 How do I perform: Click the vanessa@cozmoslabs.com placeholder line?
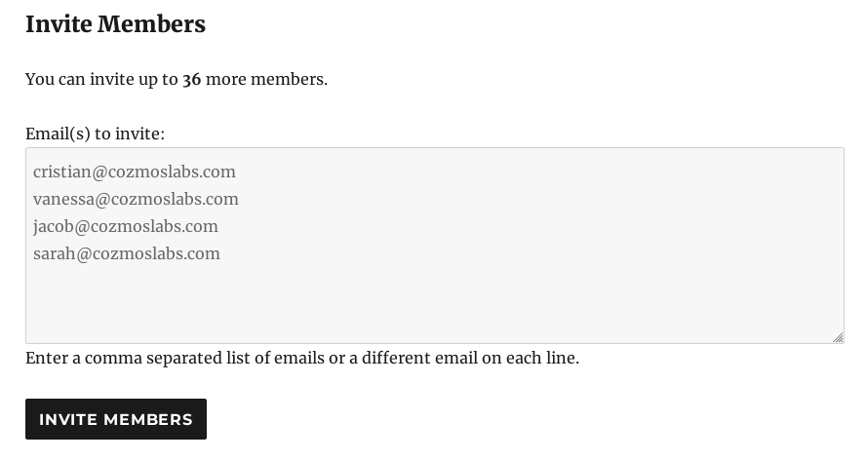[x=136, y=199]
